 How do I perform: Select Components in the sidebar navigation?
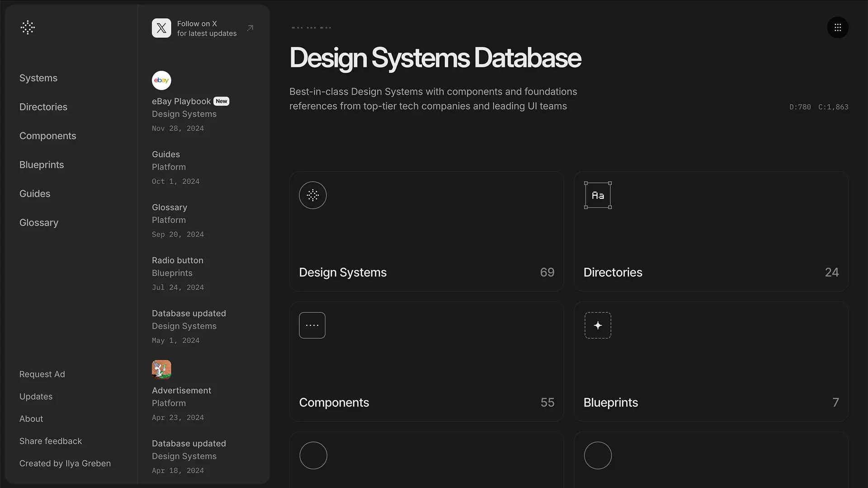click(x=48, y=136)
